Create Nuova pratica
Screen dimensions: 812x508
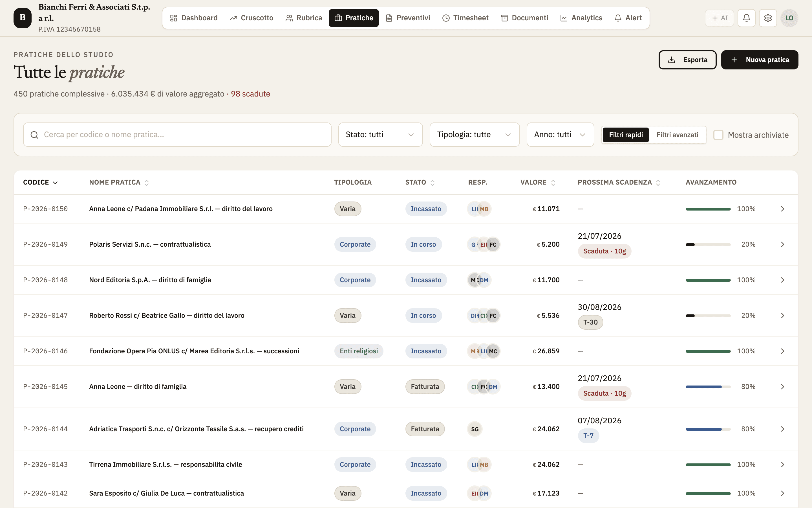pos(760,60)
